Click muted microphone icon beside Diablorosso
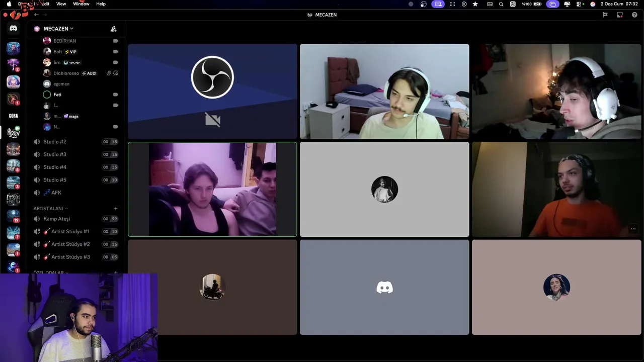The height and width of the screenshot is (362, 644). 109,73
